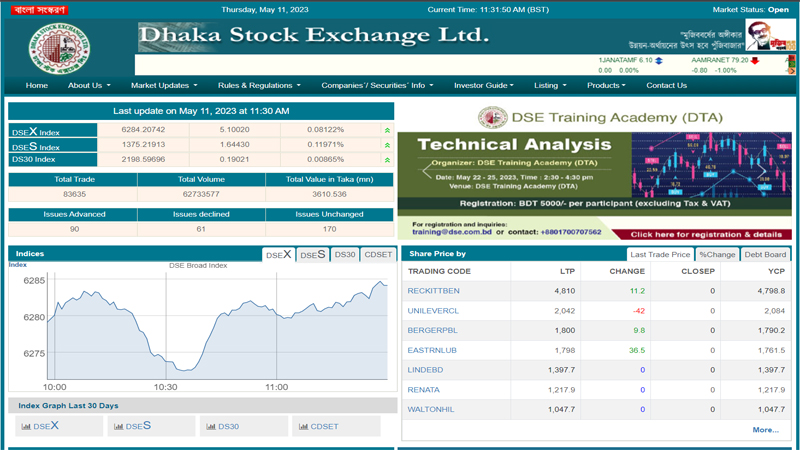Click the More... link below share table
The width and height of the screenshot is (800, 450).
tap(765, 430)
